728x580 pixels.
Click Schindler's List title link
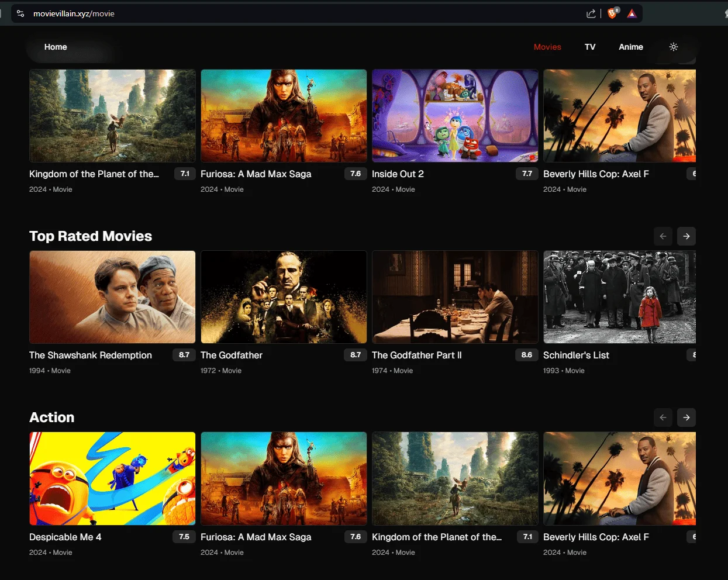point(576,355)
